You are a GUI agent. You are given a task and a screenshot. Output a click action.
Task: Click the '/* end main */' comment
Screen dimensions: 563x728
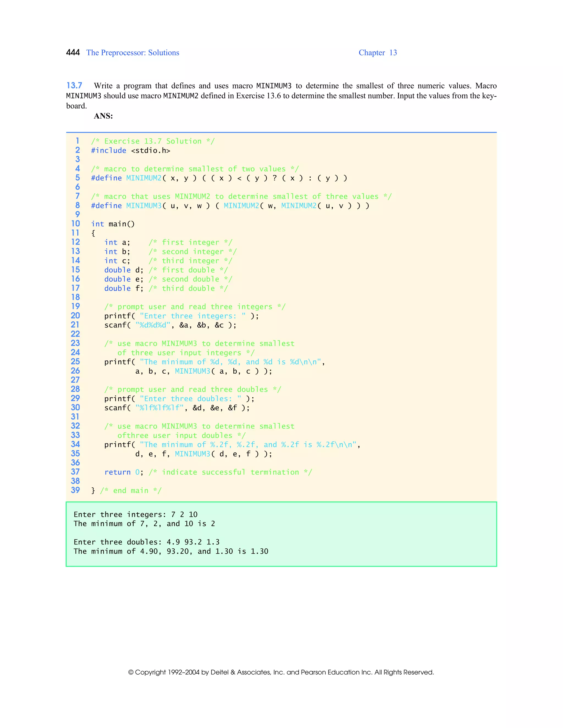(x=131, y=491)
